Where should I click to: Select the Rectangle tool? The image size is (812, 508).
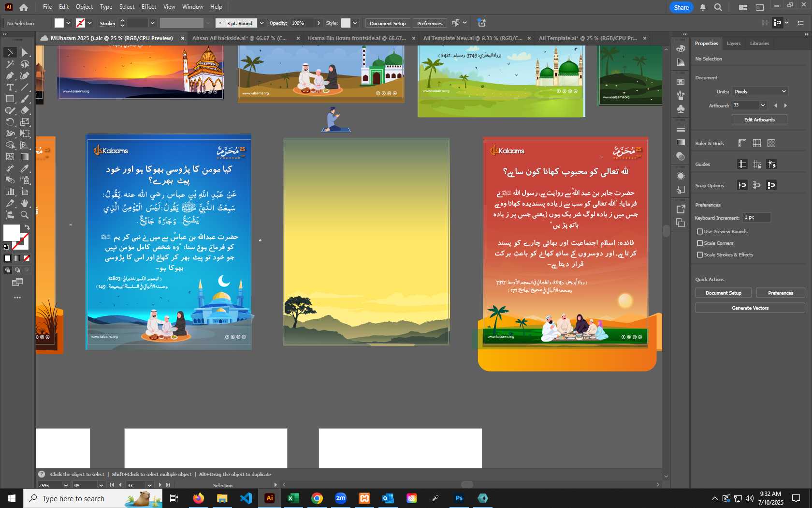pyautogui.click(x=10, y=99)
